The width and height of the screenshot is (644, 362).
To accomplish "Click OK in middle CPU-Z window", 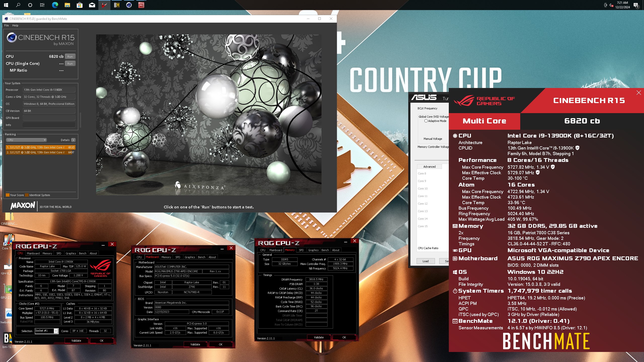I will 221,344.
